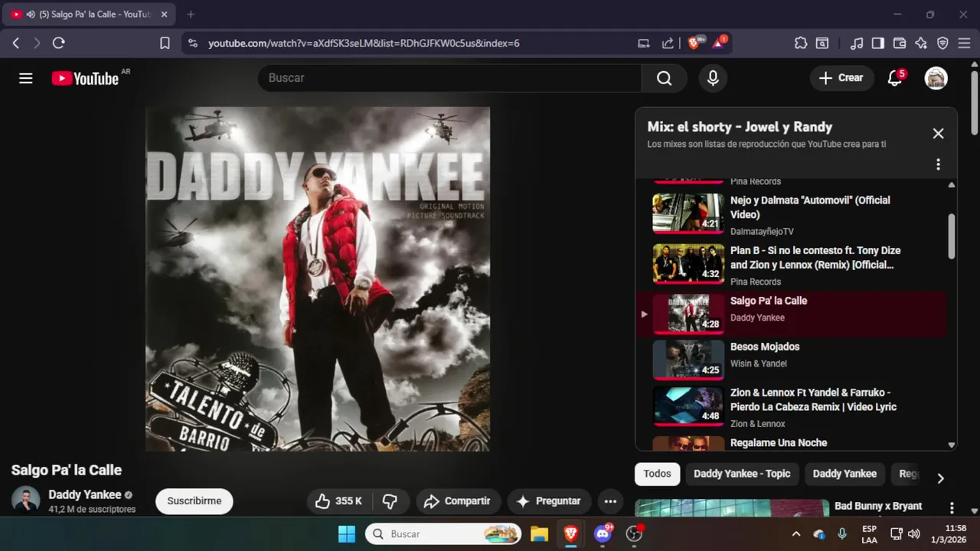The height and width of the screenshot is (551, 980).
Task: Open File Explorer from taskbar
Action: (x=539, y=533)
